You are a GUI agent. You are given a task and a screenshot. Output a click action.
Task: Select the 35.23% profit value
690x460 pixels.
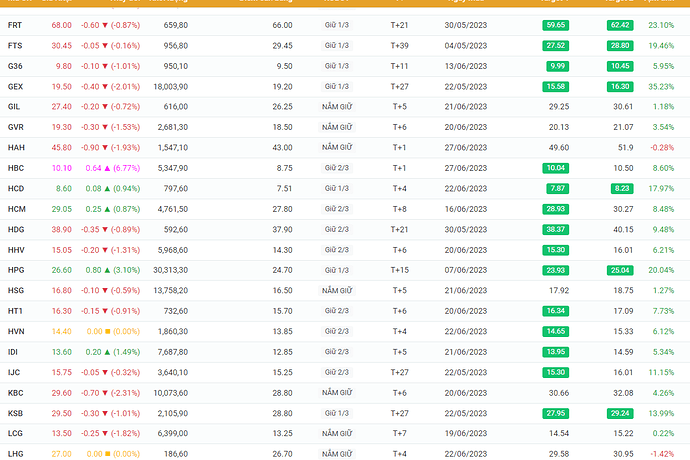tap(661, 87)
